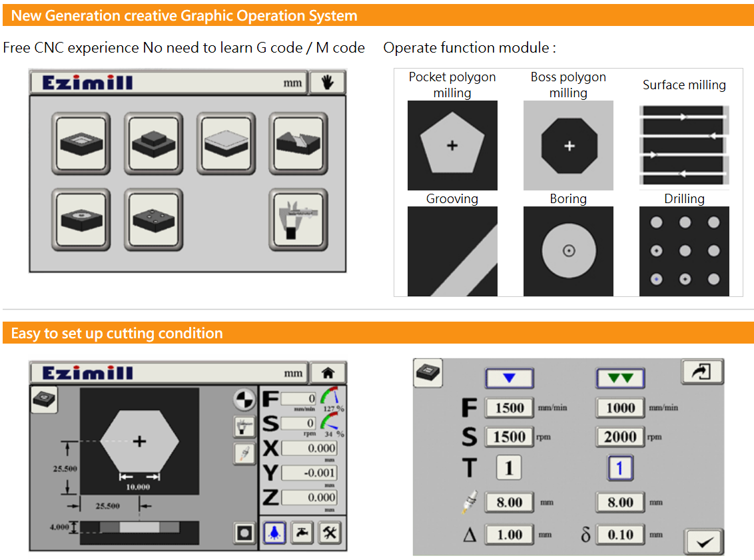Confirm settings with the checkmark button
The width and height of the screenshot is (754, 560).
[x=704, y=541]
